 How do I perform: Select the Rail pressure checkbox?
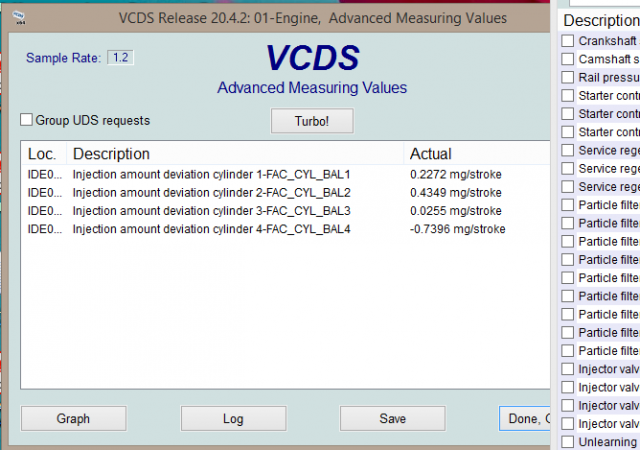point(568,77)
